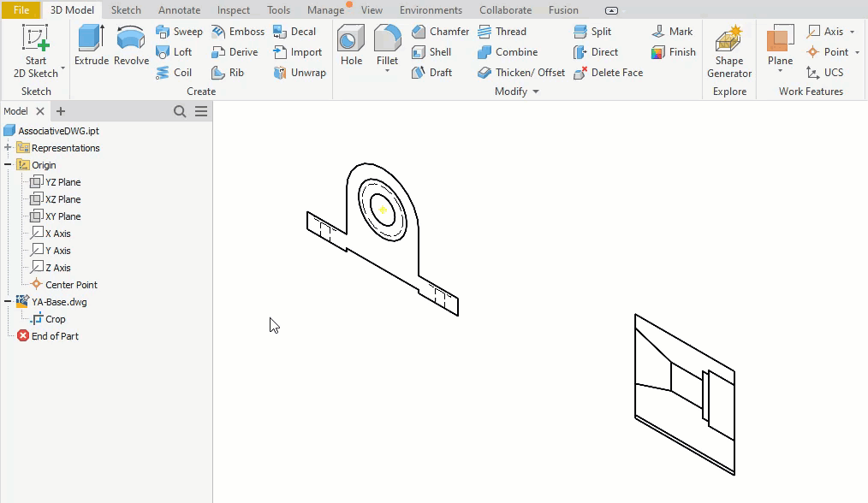868x503 pixels.
Task: Select the Z Axis item
Action: click(x=51, y=268)
